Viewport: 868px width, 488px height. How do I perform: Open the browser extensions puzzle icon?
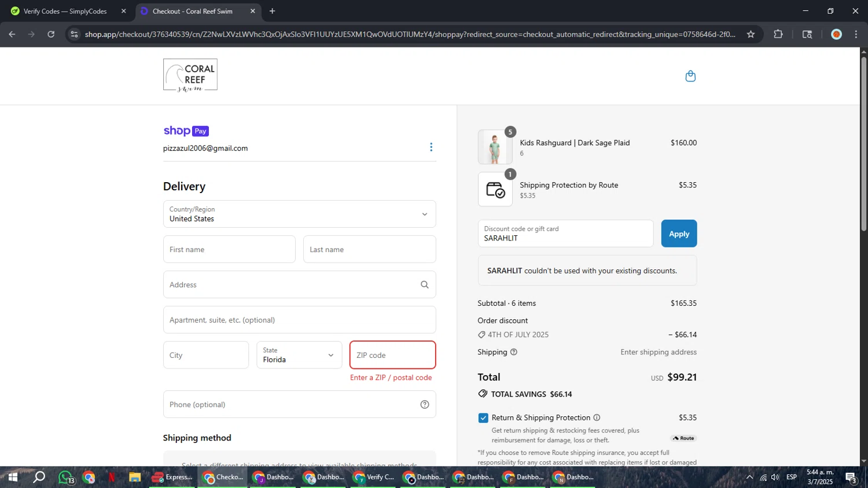(x=778, y=34)
